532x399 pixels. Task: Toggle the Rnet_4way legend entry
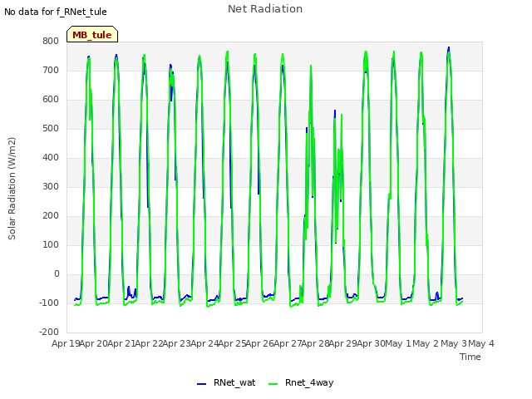(x=301, y=382)
